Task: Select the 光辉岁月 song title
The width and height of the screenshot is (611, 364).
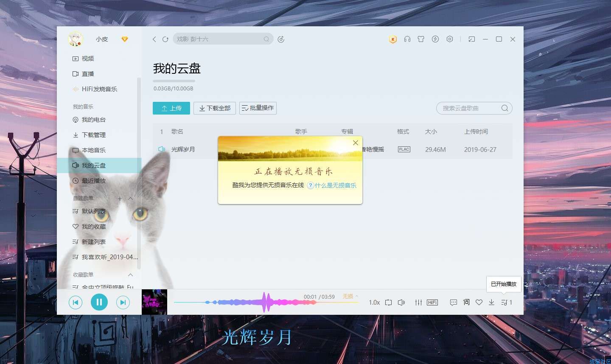Action: pyautogui.click(x=183, y=149)
